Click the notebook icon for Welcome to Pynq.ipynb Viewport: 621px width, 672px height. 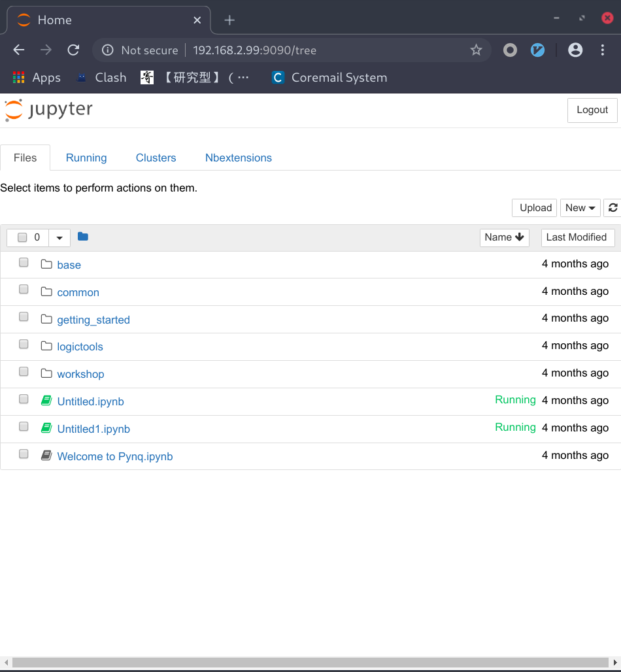pyautogui.click(x=46, y=456)
